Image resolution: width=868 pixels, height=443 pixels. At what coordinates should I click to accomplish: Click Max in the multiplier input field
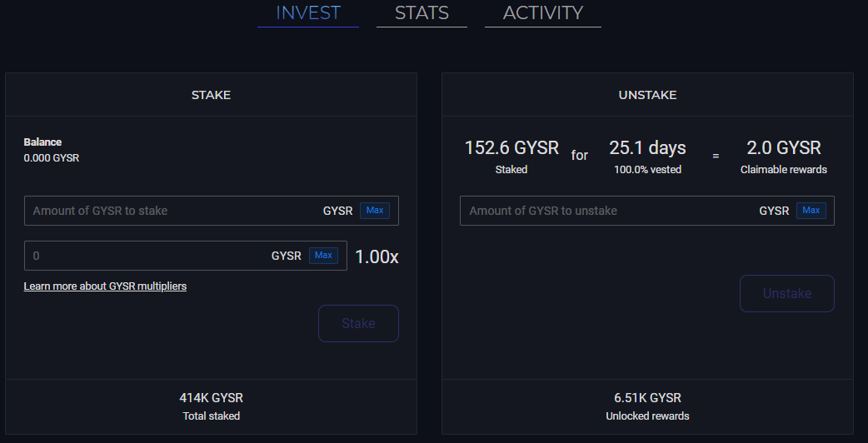pos(323,256)
